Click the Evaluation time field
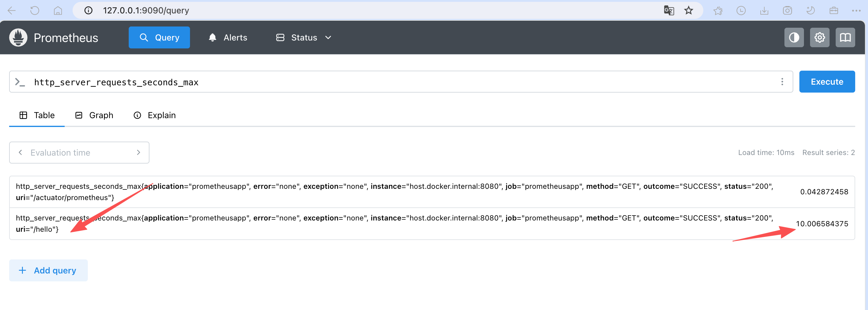 pos(79,153)
